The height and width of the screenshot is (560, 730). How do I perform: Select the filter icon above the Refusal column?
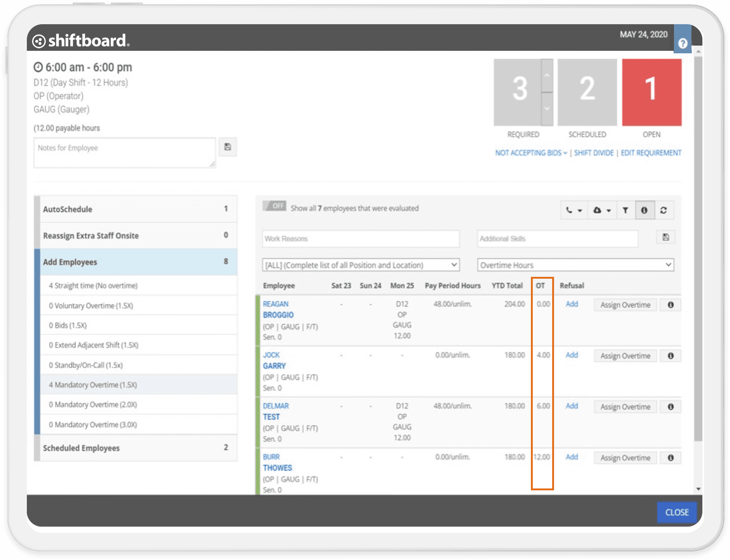626,210
